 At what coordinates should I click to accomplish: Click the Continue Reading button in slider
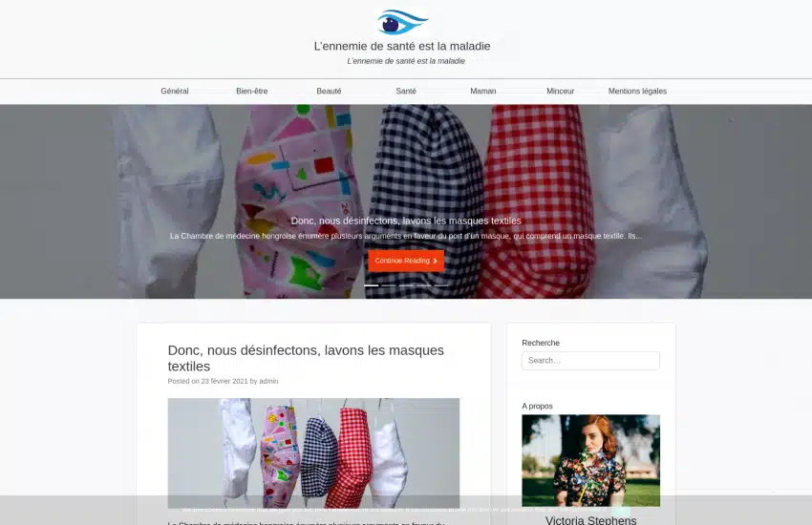coord(406,261)
